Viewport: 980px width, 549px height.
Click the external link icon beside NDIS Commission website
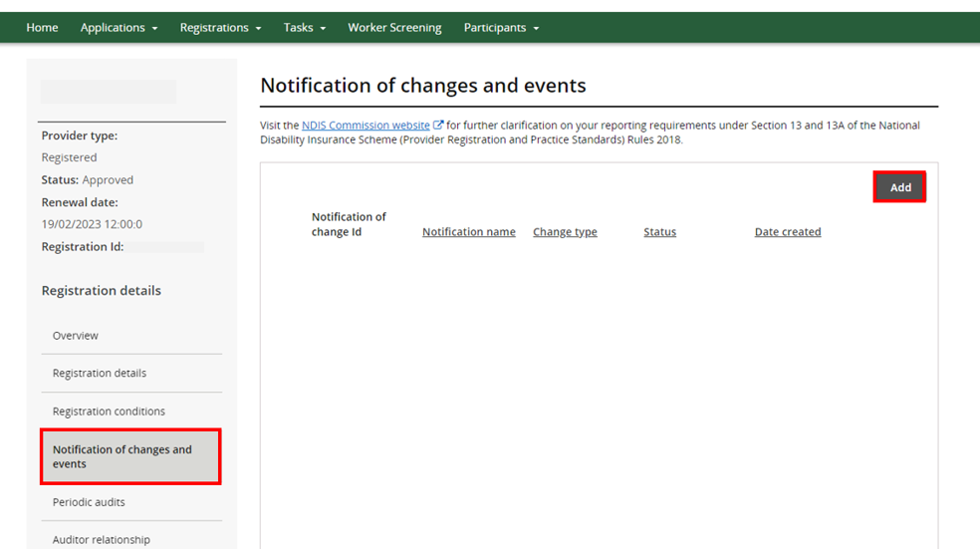438,126
